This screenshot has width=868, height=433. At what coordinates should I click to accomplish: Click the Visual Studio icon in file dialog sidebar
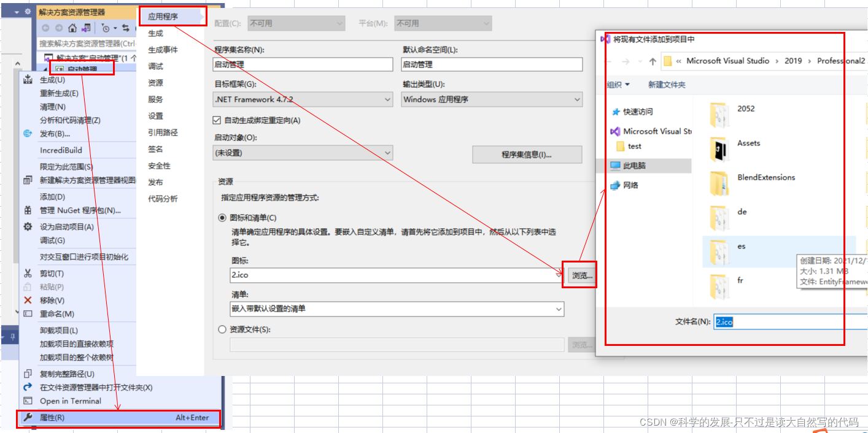(616, 131)
